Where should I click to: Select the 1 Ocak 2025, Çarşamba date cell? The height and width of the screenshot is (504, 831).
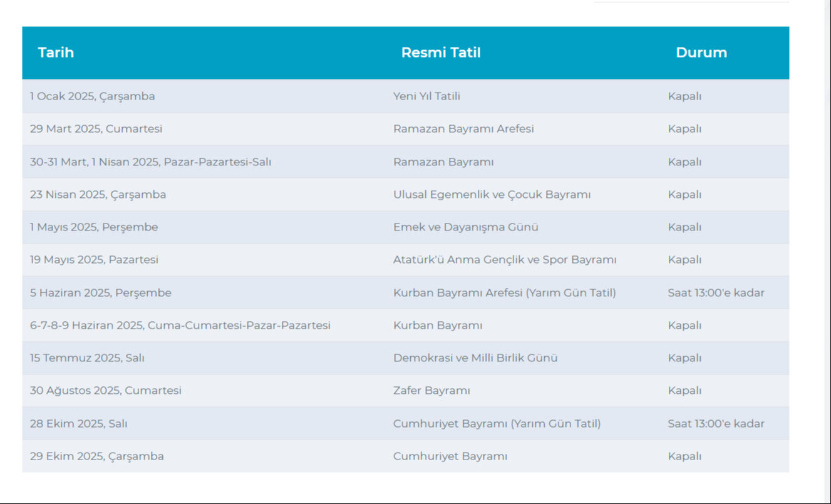tap(93, 96)
